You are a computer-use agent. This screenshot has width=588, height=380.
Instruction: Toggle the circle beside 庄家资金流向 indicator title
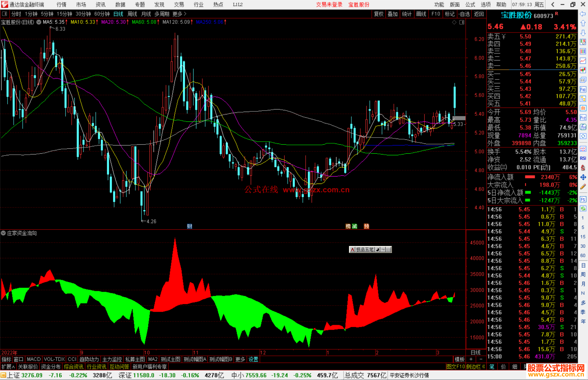(3, 233)
